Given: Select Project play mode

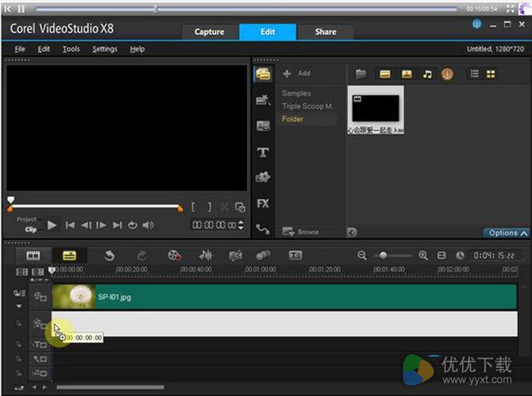Looking at the screenshot, I should tap(26, 219).
